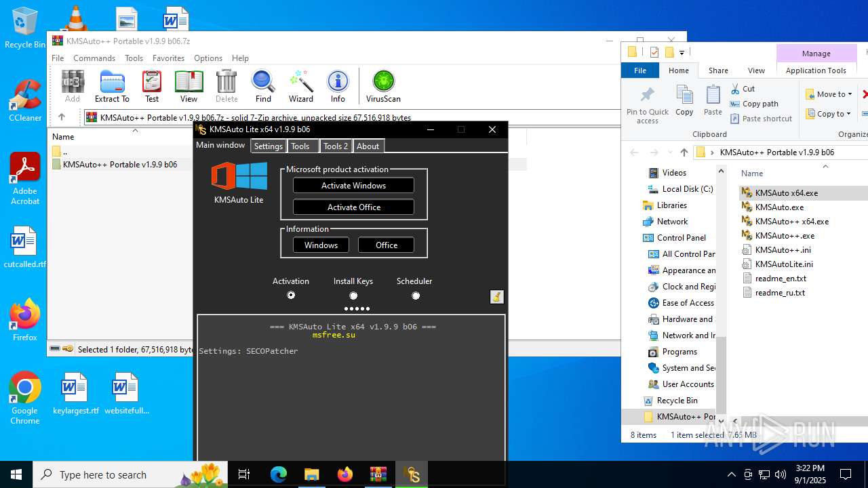Click the Delete trash icon in archive toolbar

226,86
